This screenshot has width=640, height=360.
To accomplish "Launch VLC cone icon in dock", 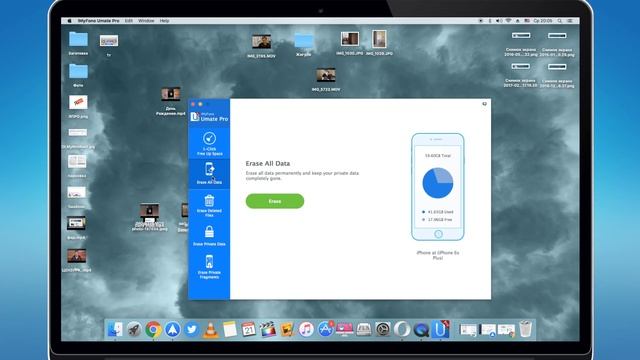I will pyautogui.click(x=211, y=330).
